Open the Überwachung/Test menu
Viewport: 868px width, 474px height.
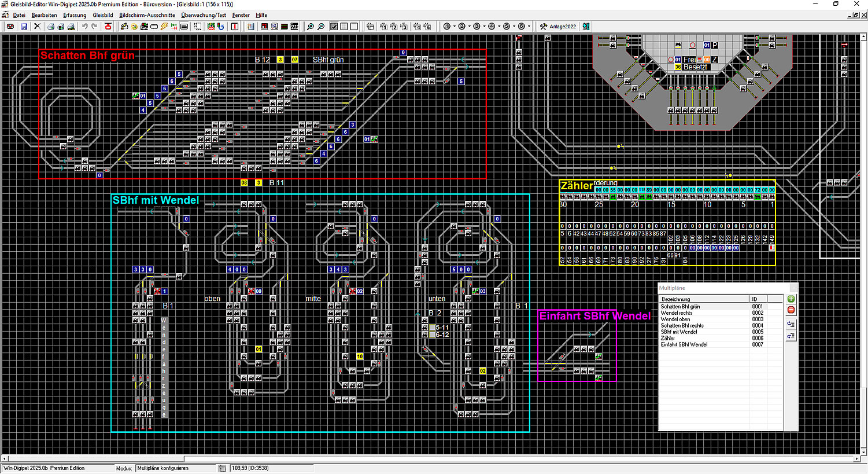coord(204,15)
